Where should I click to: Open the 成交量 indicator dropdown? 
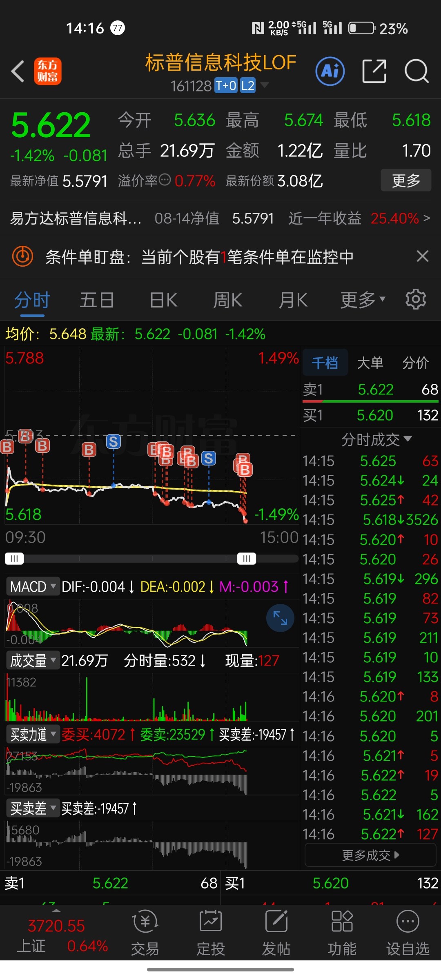point(33,660)
